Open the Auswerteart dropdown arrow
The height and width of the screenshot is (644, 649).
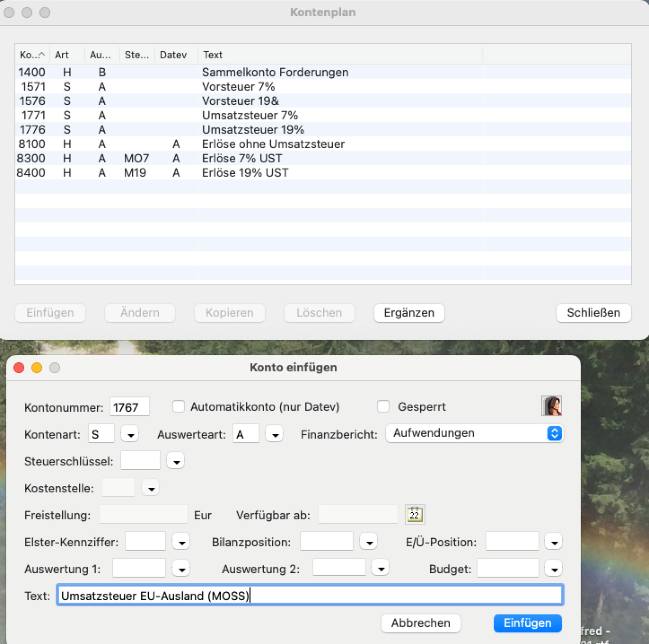pos(275,435)
